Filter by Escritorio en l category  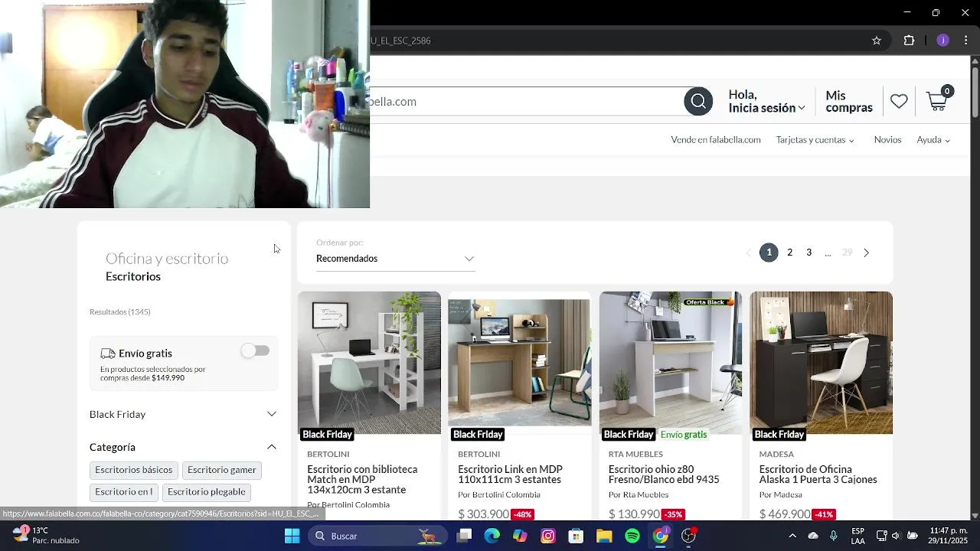pos(124,492)
